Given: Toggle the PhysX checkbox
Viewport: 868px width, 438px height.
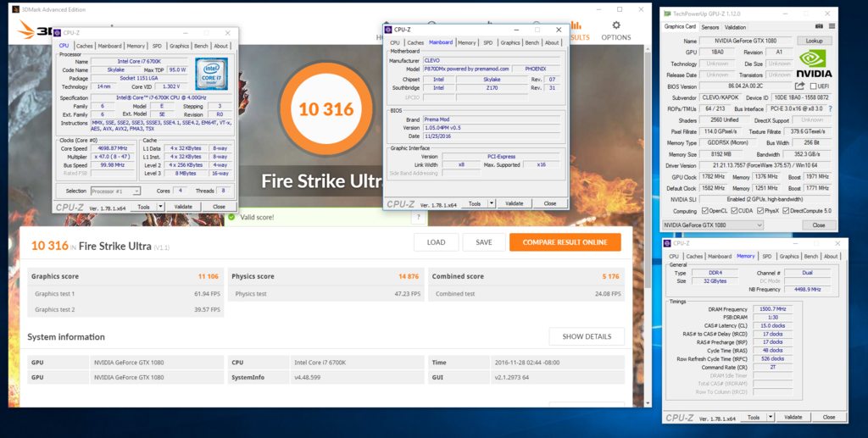Looking at the screenshot, I should click(760, 211).
